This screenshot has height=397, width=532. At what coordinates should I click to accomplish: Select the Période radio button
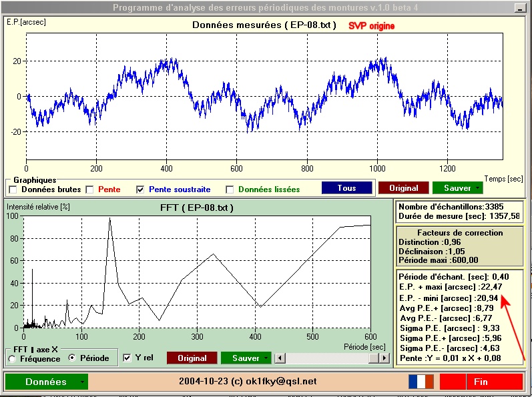(72, 358)
